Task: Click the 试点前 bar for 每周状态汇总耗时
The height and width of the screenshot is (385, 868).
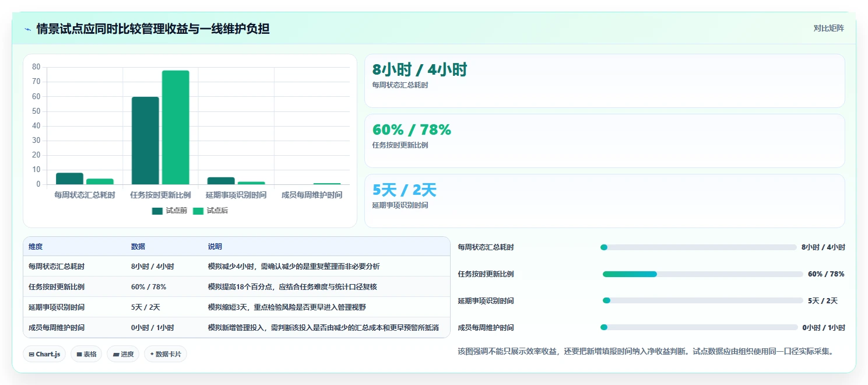Action: [69, 178]
